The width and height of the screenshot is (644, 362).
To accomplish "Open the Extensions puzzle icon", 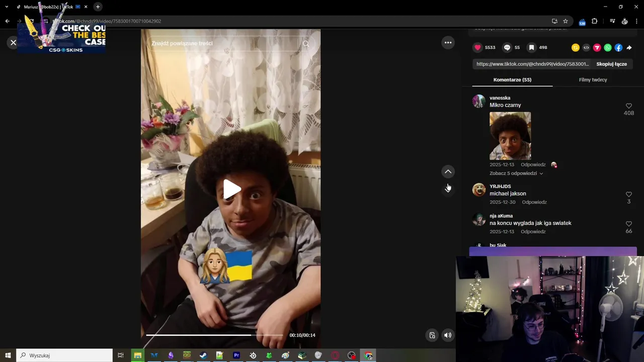I will pyautogui.click(x=594, y=21).
